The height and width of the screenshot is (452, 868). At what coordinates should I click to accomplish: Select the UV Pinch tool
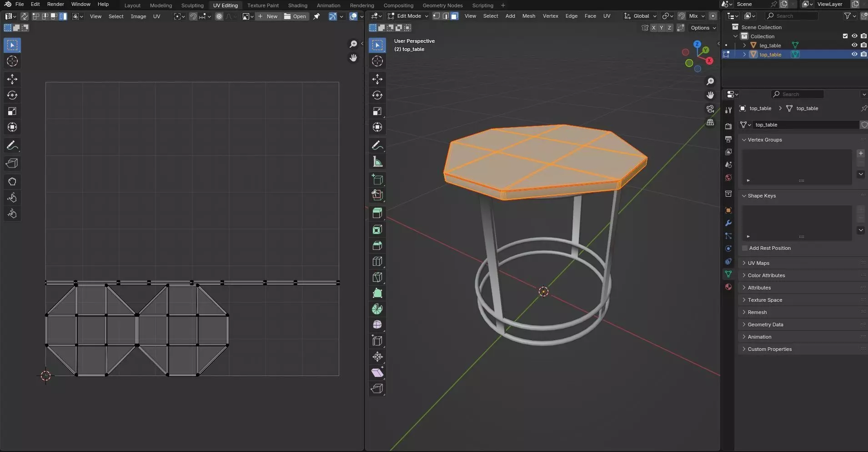(12, 213)
